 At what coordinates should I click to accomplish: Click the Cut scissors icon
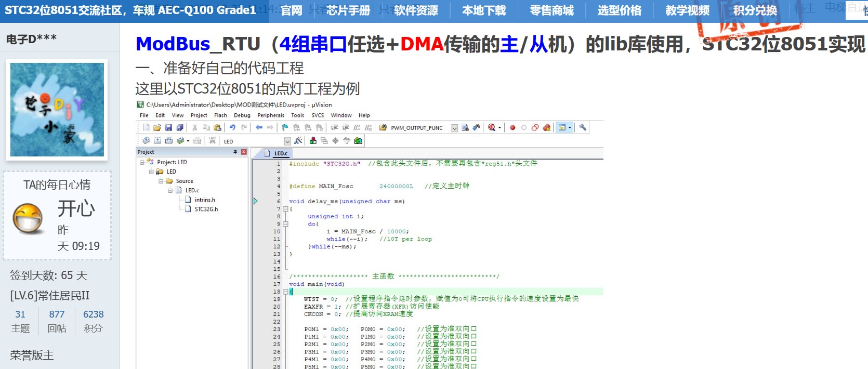(194, 127)
